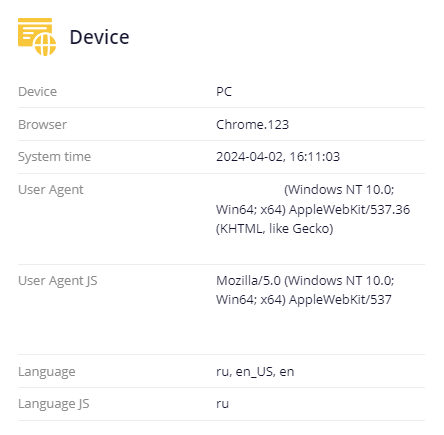Viewport: 444px width, 435px height.
Task: Click the Device section heading
Action: pyautogui.click(x=99, y=37)
